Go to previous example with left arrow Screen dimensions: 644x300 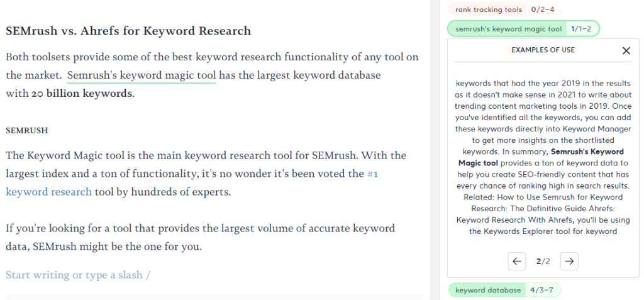(517, 262)
